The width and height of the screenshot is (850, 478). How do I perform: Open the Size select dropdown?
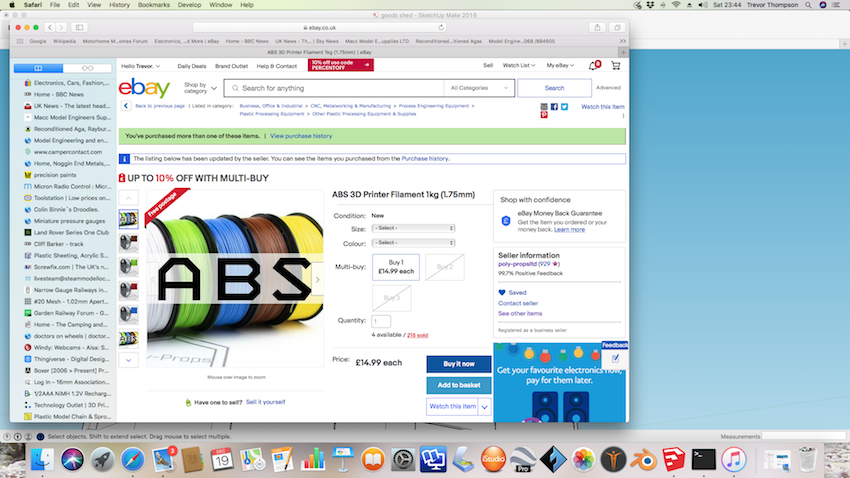pos(413,228)
